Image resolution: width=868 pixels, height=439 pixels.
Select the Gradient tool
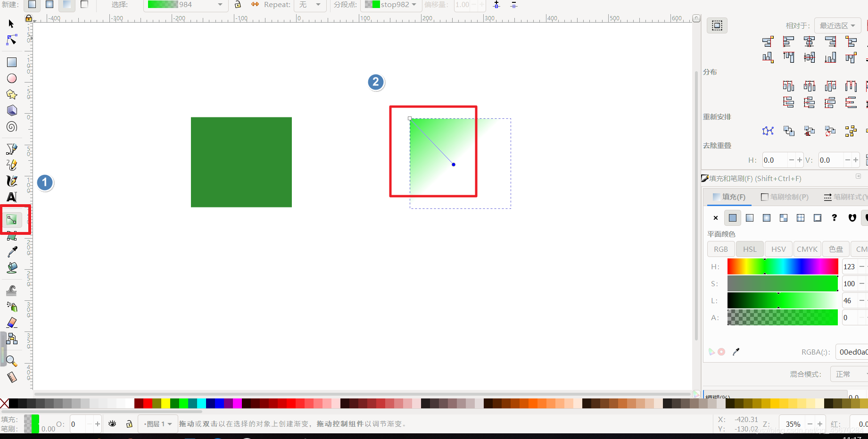11,220
